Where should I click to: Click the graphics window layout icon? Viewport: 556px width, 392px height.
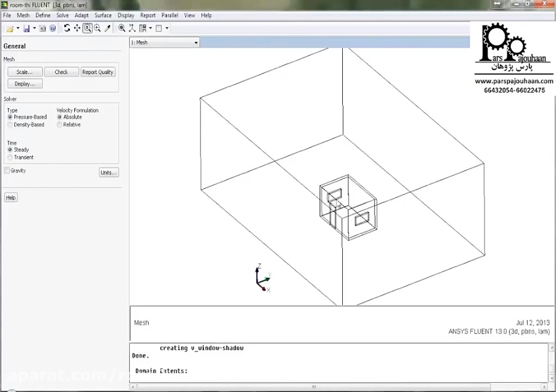click(x=159, y=28)
